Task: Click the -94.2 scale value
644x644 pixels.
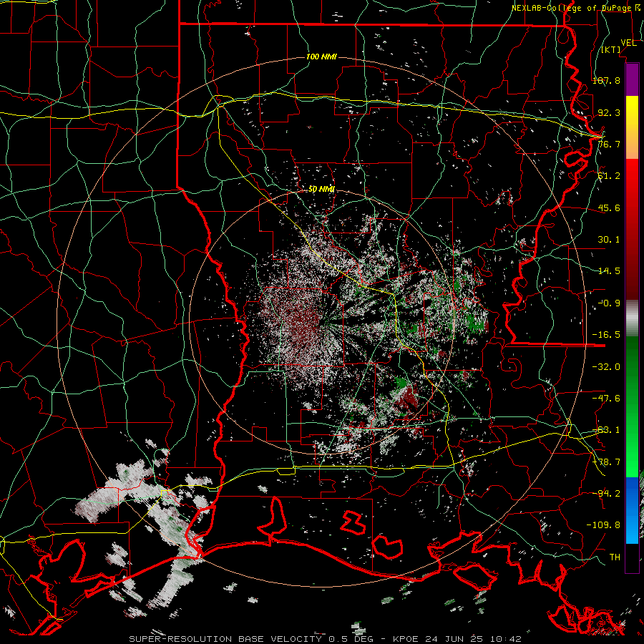Action: pos(606,493)
